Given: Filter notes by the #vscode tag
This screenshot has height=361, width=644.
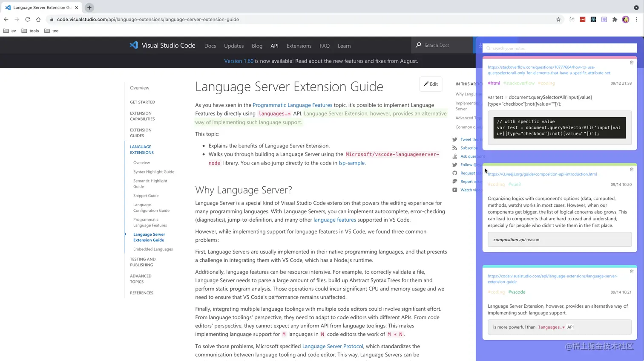Looking at the screenshot, I should [x=517, y=292].
